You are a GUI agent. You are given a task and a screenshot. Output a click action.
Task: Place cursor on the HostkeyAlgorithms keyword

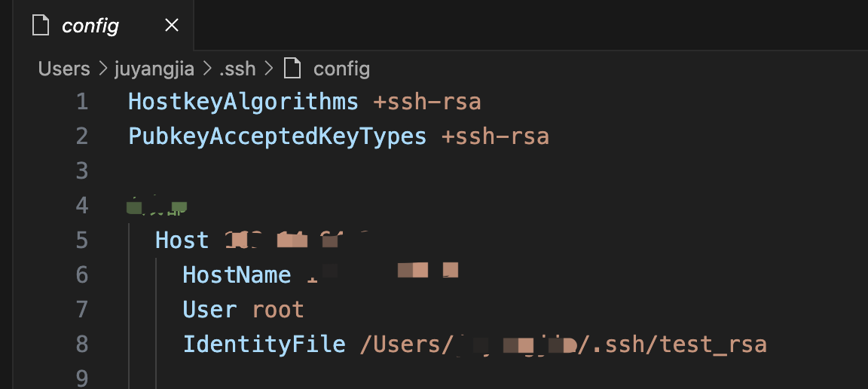pos(243,101)
